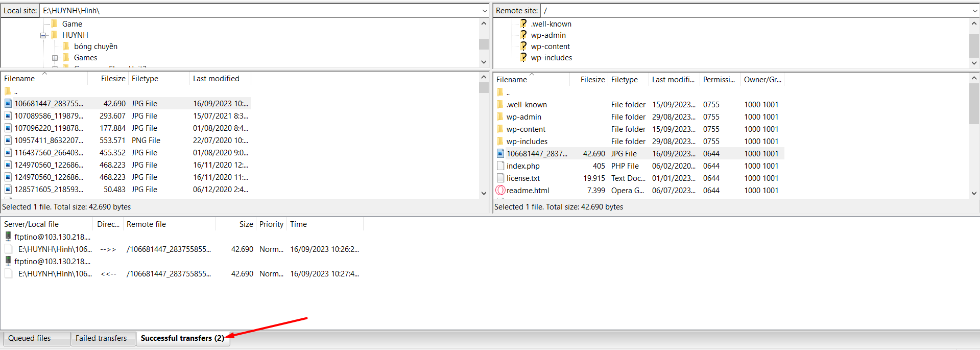Viewport: 980px width, 350px height.
Task: Open the Local site path dropdown
Action: click(484, 11)
